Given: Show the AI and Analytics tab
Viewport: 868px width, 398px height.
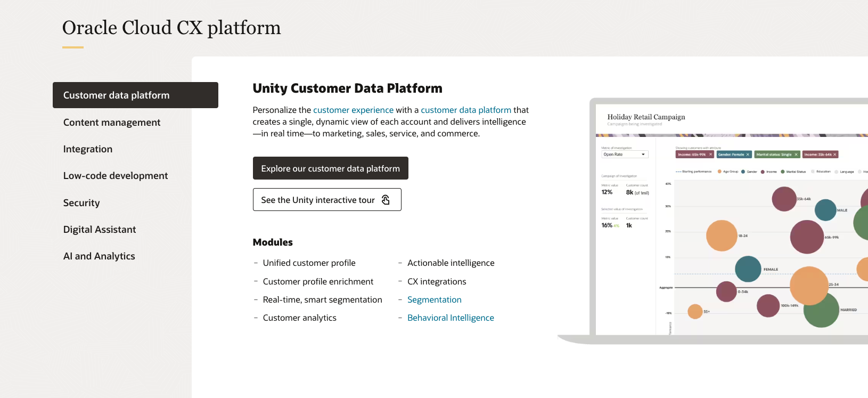Looking at the screenshot, I should click(x=99, y=256).
